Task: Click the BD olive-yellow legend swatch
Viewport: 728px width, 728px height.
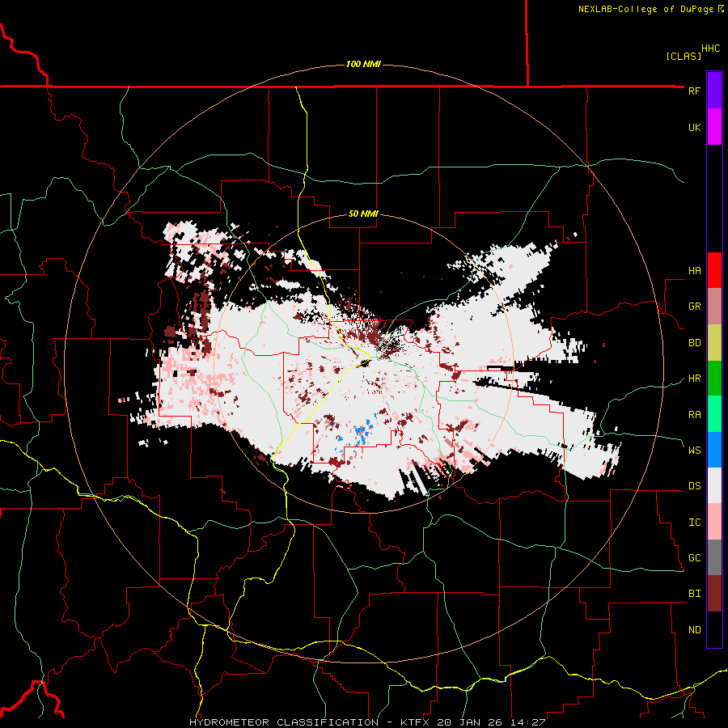Action: point(714,342)
